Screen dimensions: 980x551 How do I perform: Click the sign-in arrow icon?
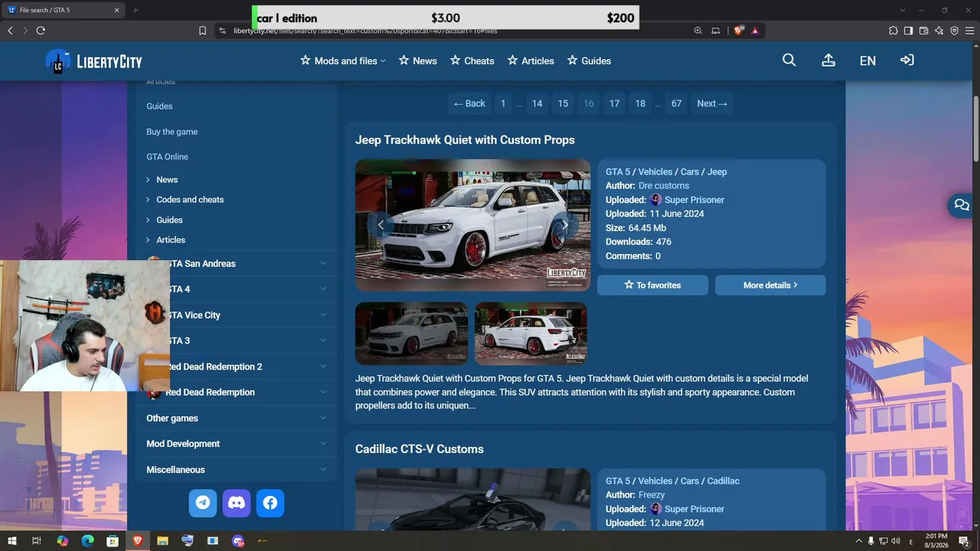(907, 60)
